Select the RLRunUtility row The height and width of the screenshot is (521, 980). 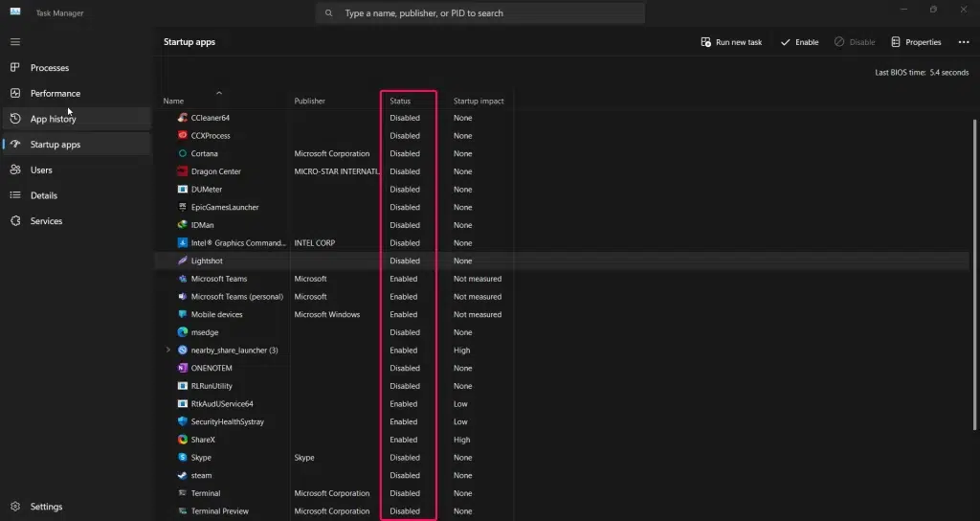click(x=562, y=386)
